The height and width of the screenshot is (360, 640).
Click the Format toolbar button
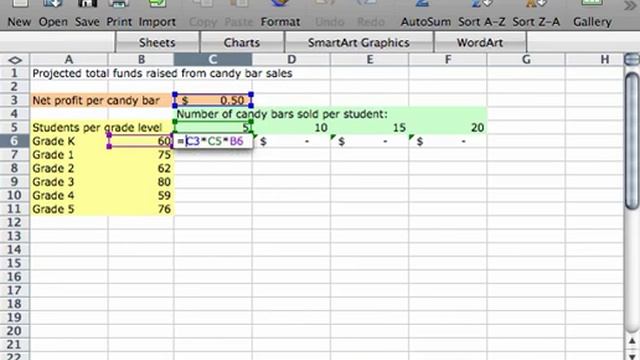point(280,15)
